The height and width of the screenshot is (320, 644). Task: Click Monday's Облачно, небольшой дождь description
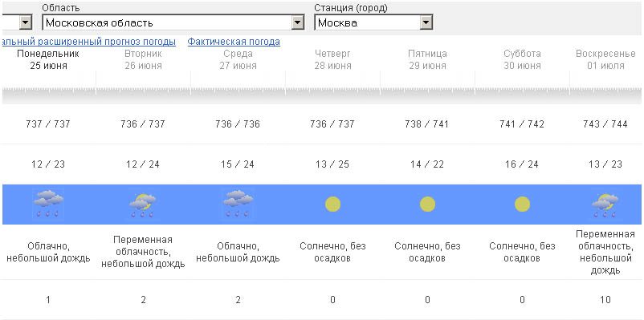48,253
